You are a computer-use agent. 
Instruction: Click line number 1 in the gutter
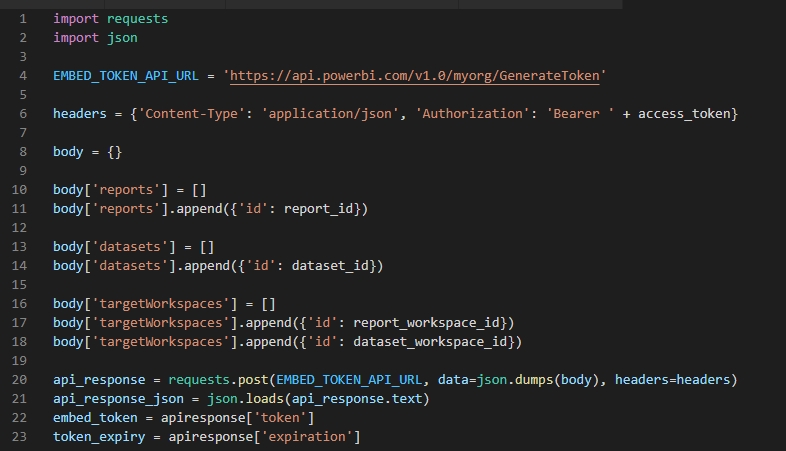pos(23,19)
